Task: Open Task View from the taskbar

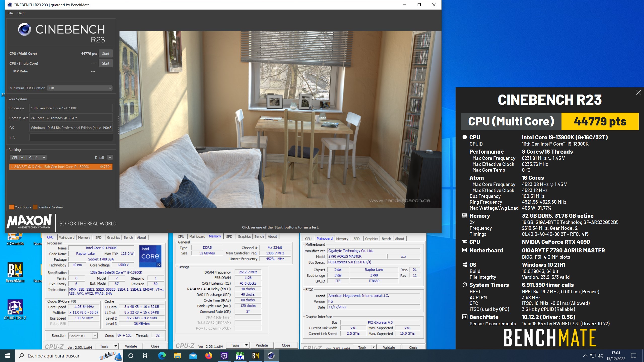Action: [x=146, y=356]
